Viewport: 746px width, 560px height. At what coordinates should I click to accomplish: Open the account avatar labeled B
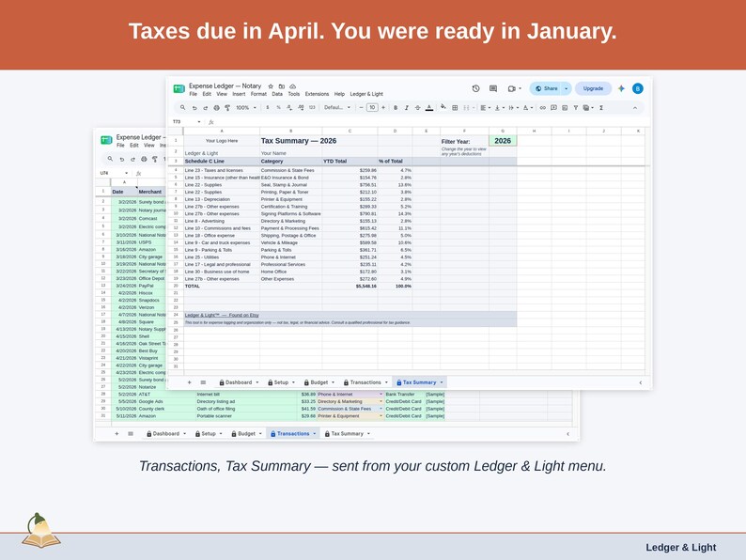638,88
